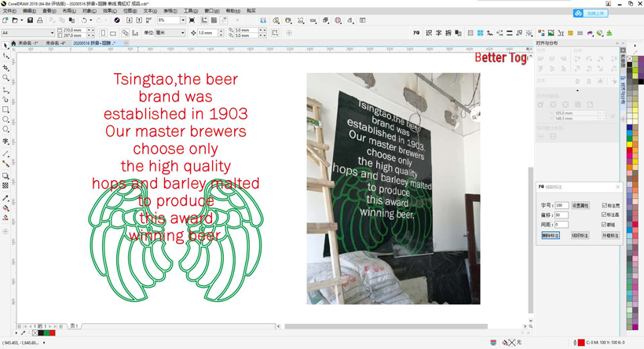Open the 对象 menu
The width and height of the screenshot is (644, 349).
[89, 11]
